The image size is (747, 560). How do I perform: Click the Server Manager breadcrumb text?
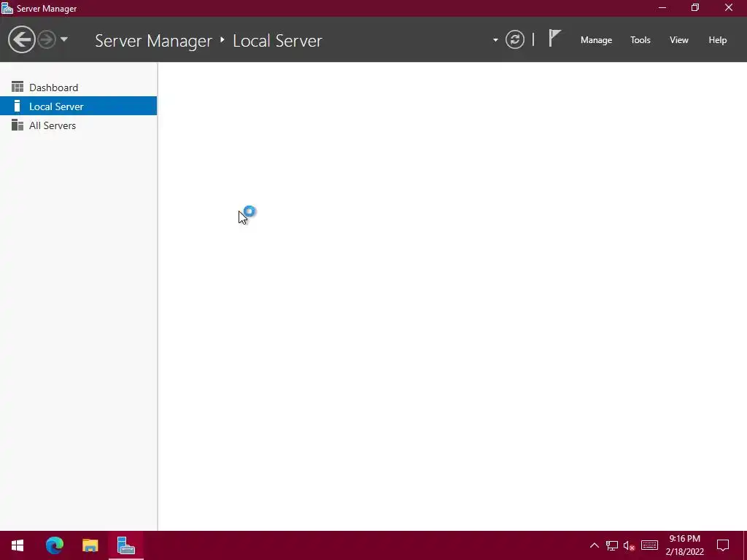click(x=153, y=41)
